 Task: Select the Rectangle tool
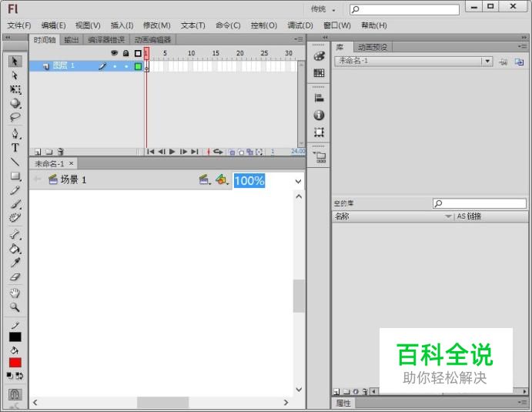click(15, 176)
